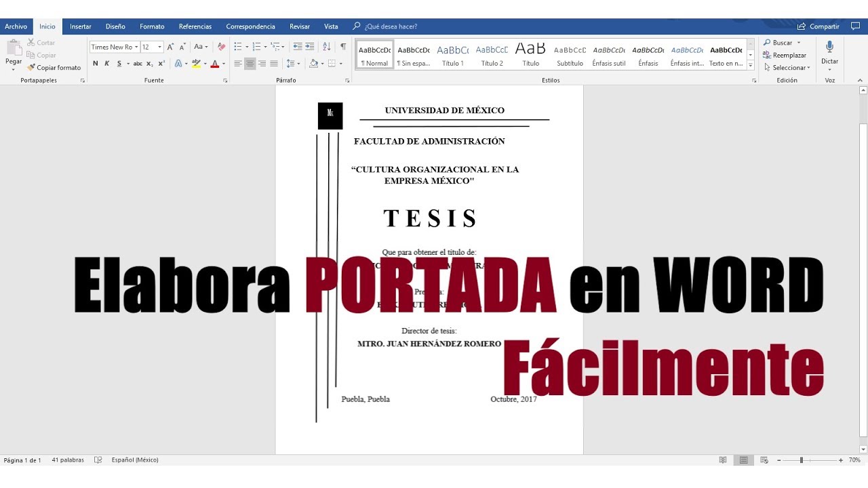Apply strikethrough with the abc icon
The width and height of the screenshot is (868, 488).
(138, 63)
